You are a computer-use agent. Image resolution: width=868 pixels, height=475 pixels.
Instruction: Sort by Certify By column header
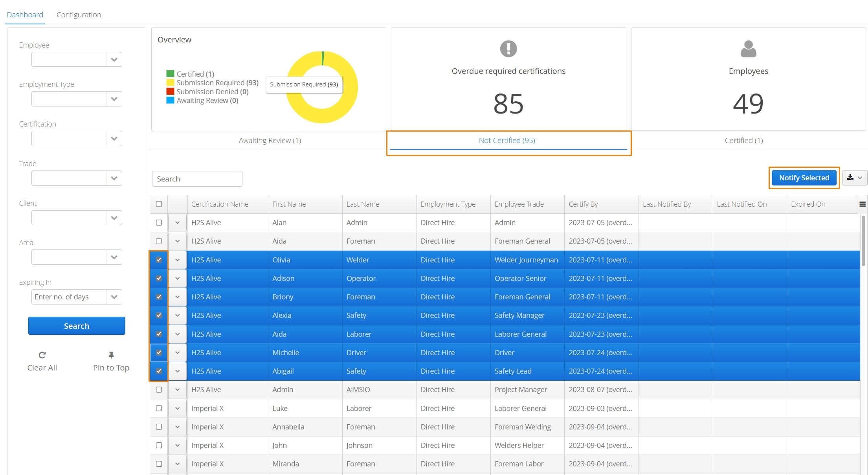click(583, 204)
